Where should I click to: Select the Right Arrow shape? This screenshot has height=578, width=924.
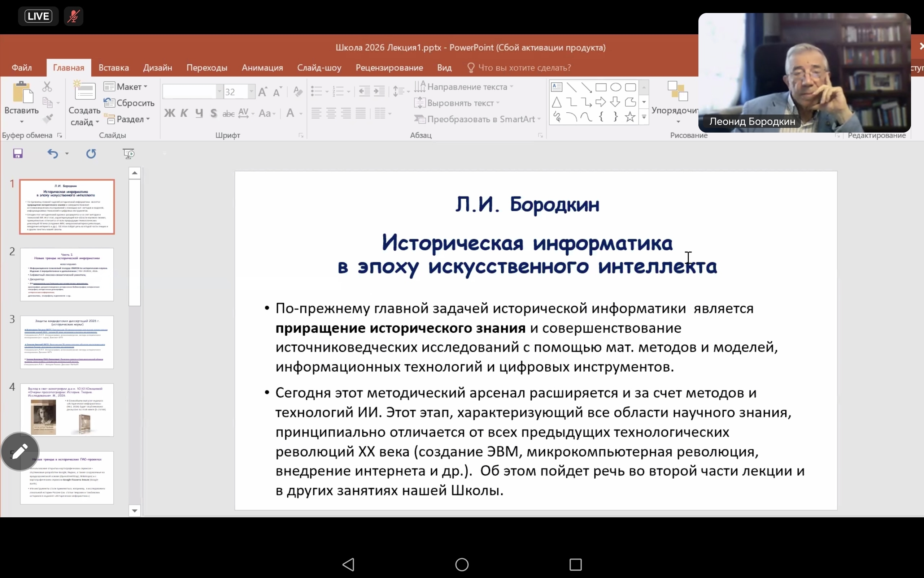click(601, 102)
